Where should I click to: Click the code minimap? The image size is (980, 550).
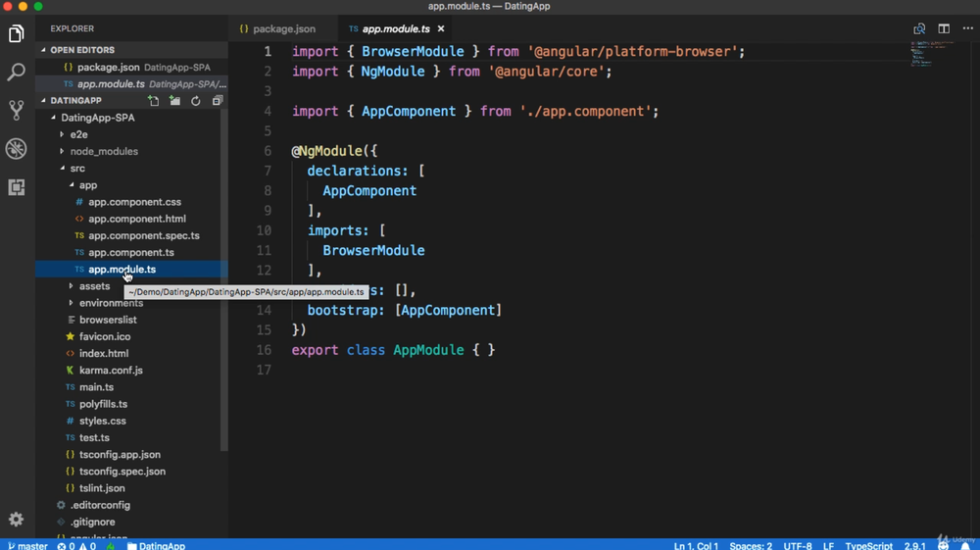[932, 54]
